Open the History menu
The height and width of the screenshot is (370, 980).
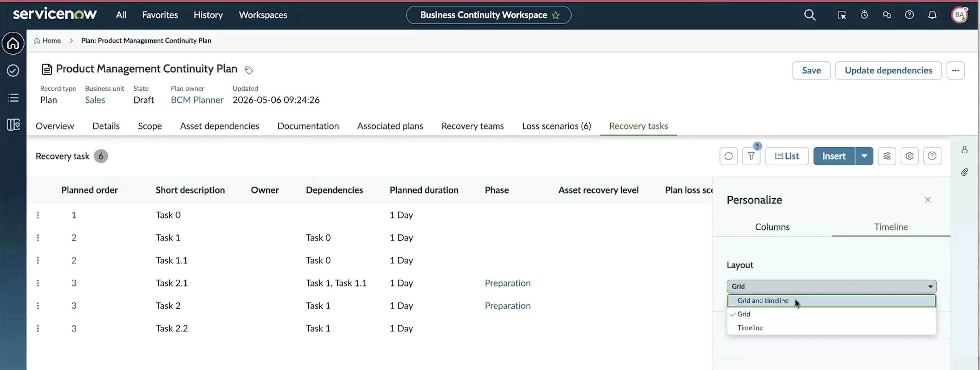click(208, 15)
